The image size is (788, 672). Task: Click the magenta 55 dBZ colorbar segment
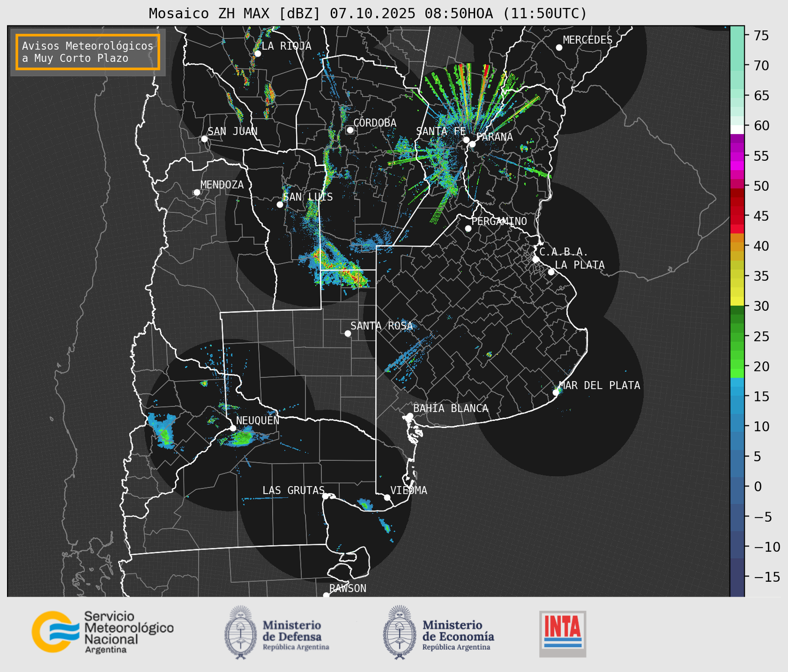point(737,157)
